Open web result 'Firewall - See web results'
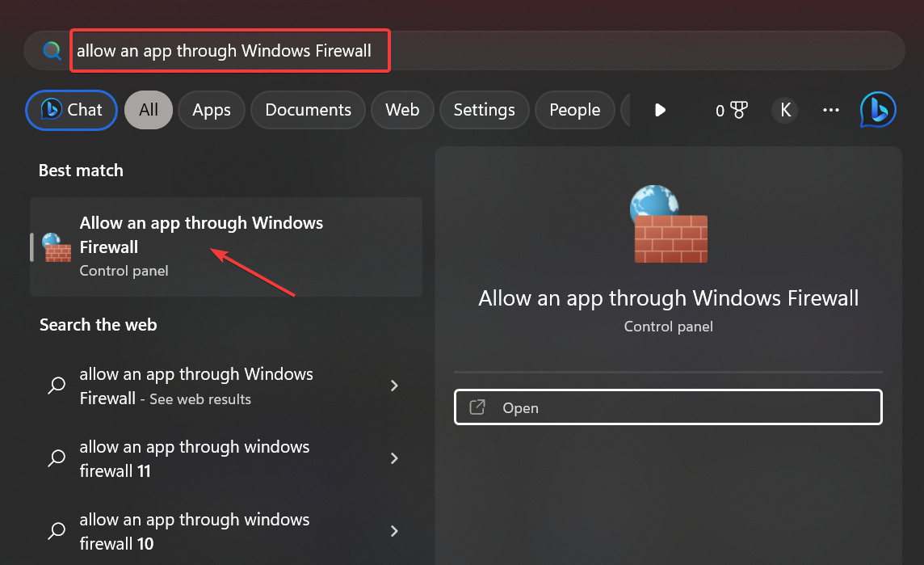The width and height of the screenshot is (924, 565). pos(226,386)
